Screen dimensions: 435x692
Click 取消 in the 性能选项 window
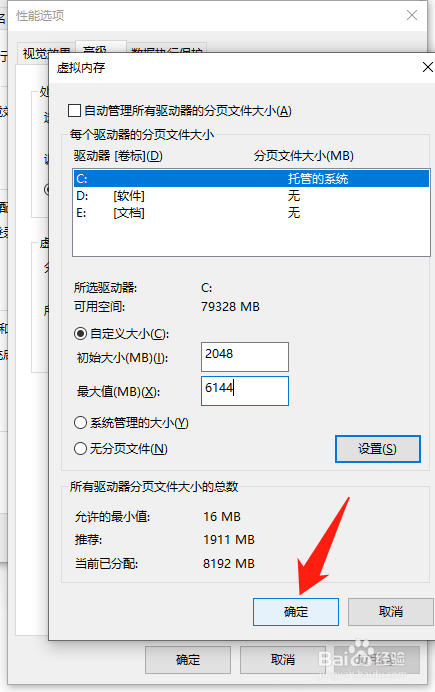(283, 660)
